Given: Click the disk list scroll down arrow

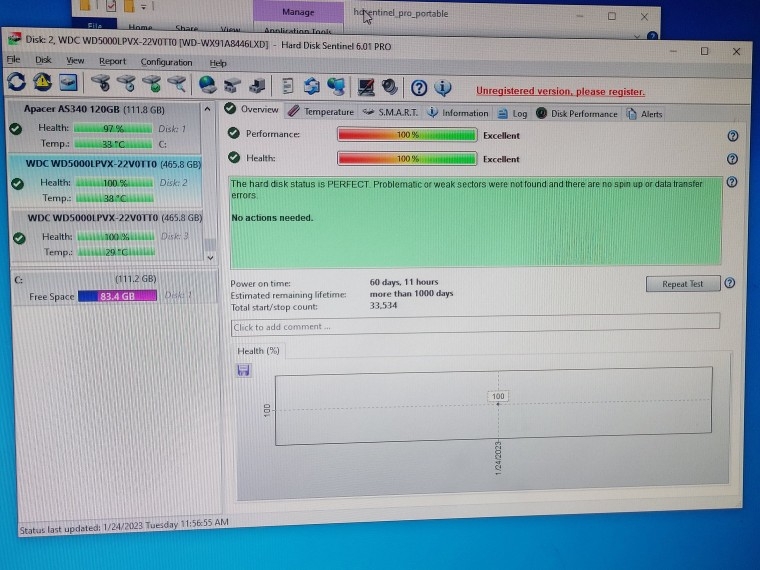Looking at the screenshot, I should (210, 257).
